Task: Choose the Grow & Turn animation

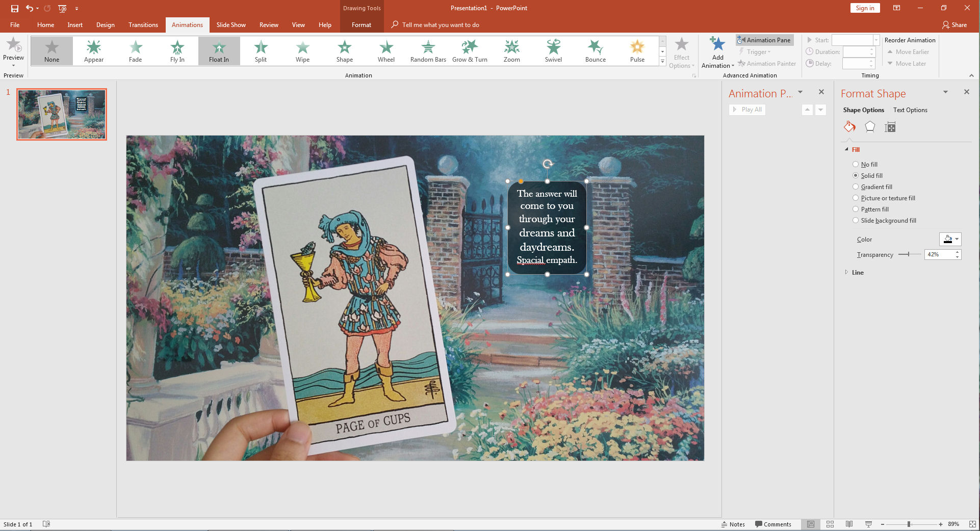Action: click(x=470, y=51)
